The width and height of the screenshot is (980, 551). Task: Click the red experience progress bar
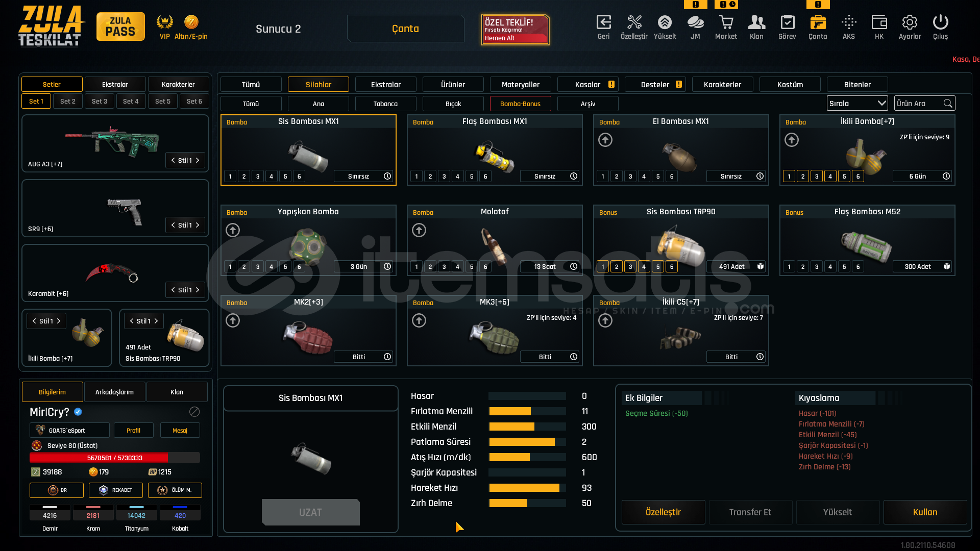[115, 458]
